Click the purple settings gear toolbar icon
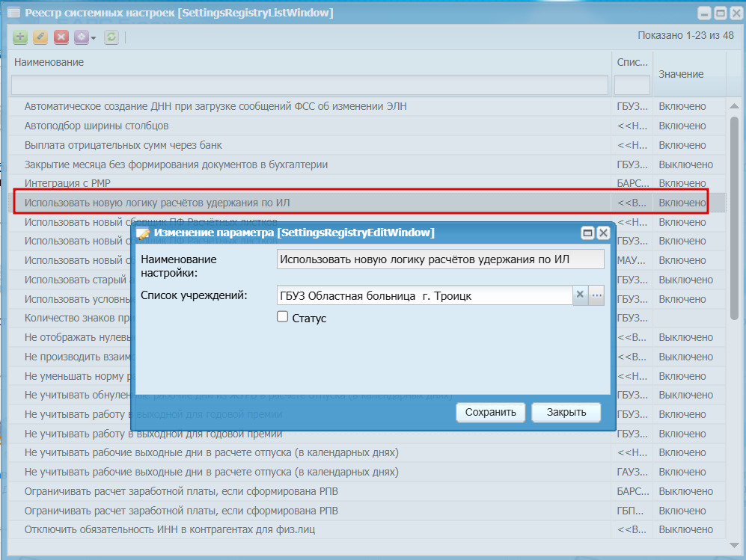Viewport: 746px width, 560px height. 82,37
